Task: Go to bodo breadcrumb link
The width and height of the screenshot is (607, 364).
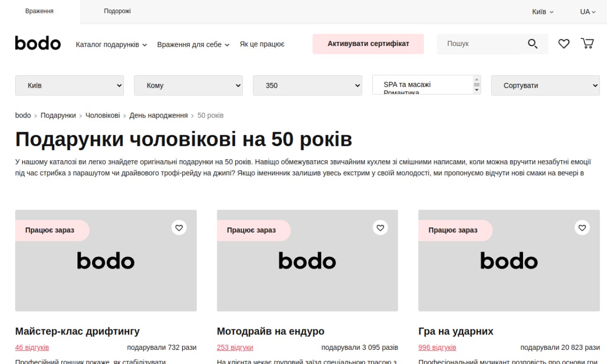Action: click(23, 115)
